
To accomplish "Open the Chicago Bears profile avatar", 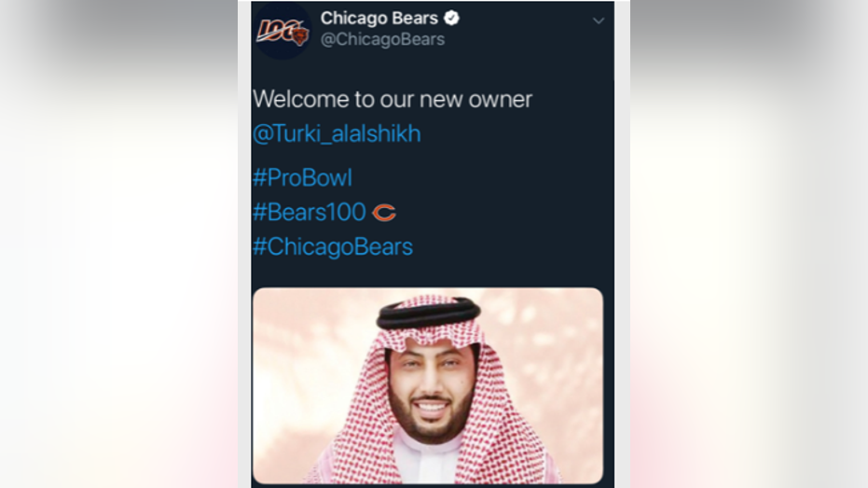I will (282, 31).
